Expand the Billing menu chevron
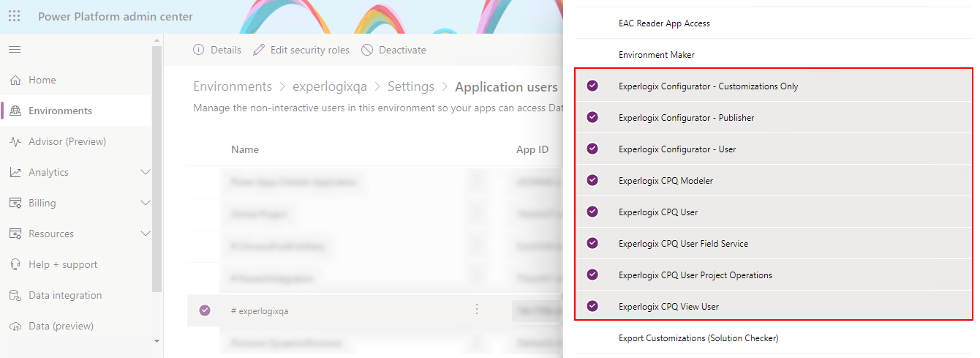 point(145,203)
